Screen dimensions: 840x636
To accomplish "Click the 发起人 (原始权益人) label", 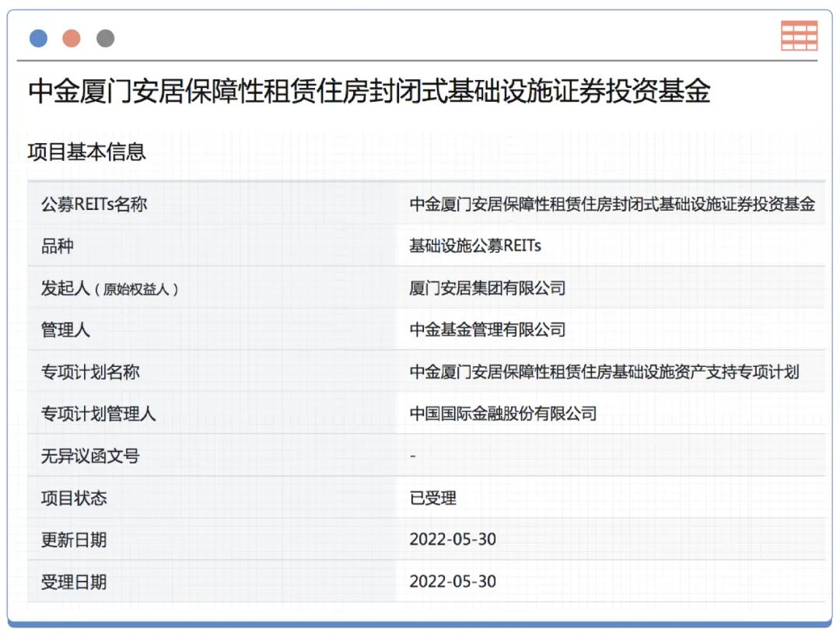I will 110,288.
